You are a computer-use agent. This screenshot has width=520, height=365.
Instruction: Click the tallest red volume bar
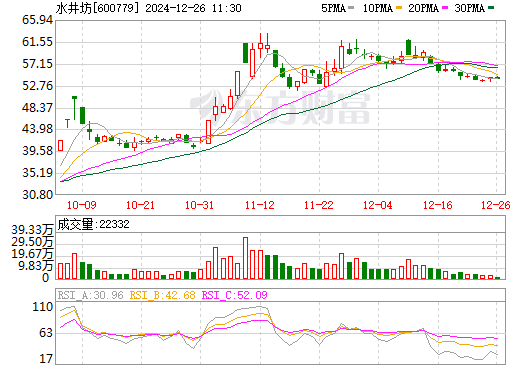245,258
